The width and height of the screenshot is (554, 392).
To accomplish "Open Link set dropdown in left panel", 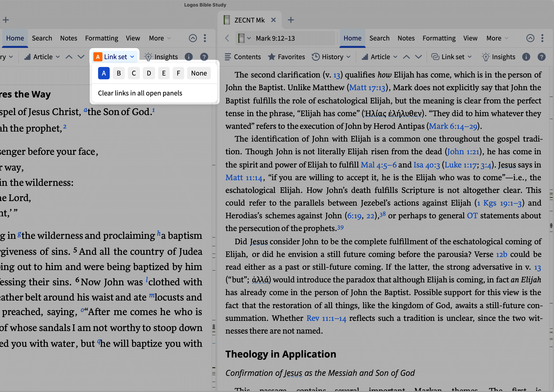I will (x=114, y=57).
